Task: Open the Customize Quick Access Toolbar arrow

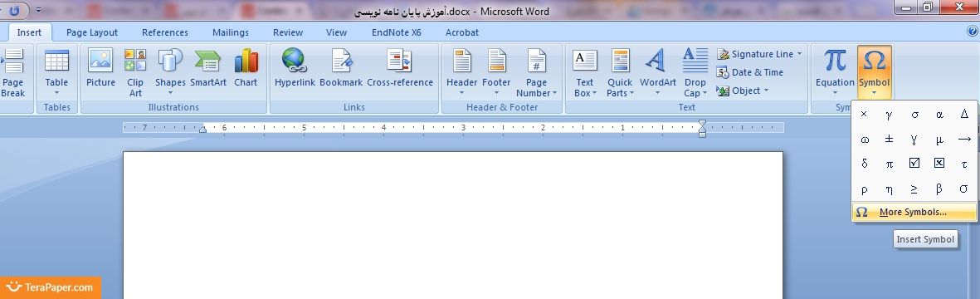Action: pos(39,11)
